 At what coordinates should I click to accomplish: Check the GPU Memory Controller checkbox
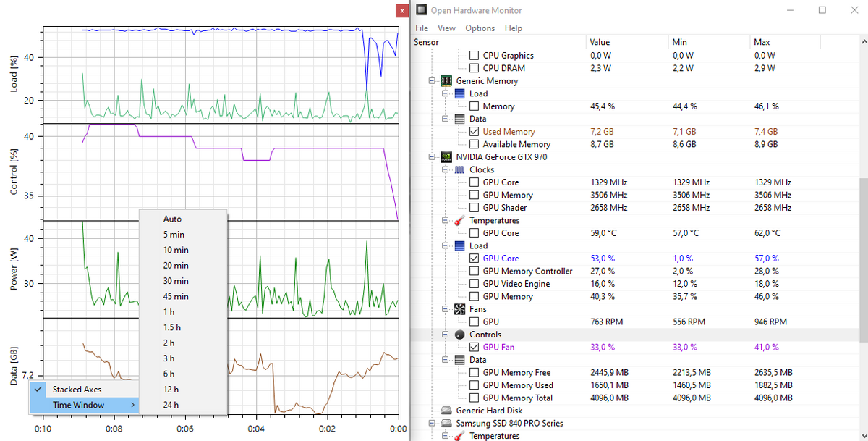pyautogui.click(x=474, y=271)
